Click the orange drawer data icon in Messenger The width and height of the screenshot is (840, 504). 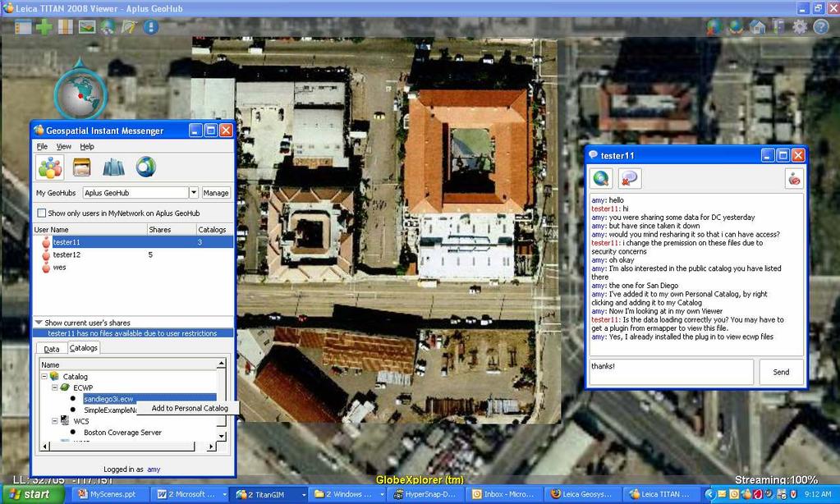tap(81, 167)
